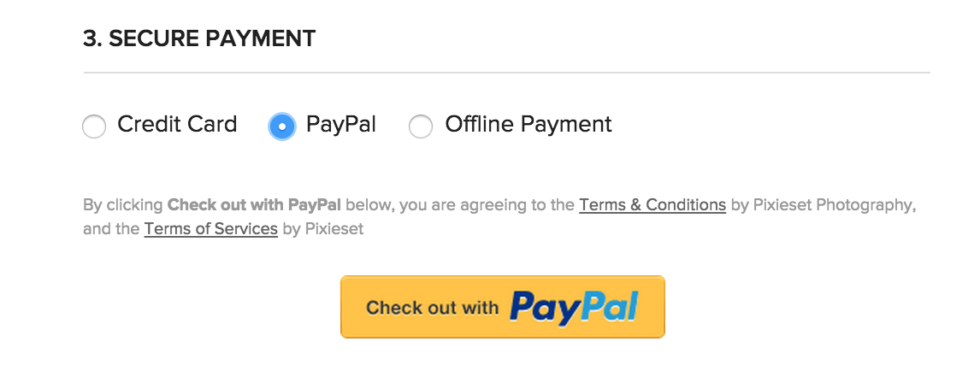This screenshot has height=371, width=980.
Task: Click the Credit Card option label text
Action: [177, 124]
